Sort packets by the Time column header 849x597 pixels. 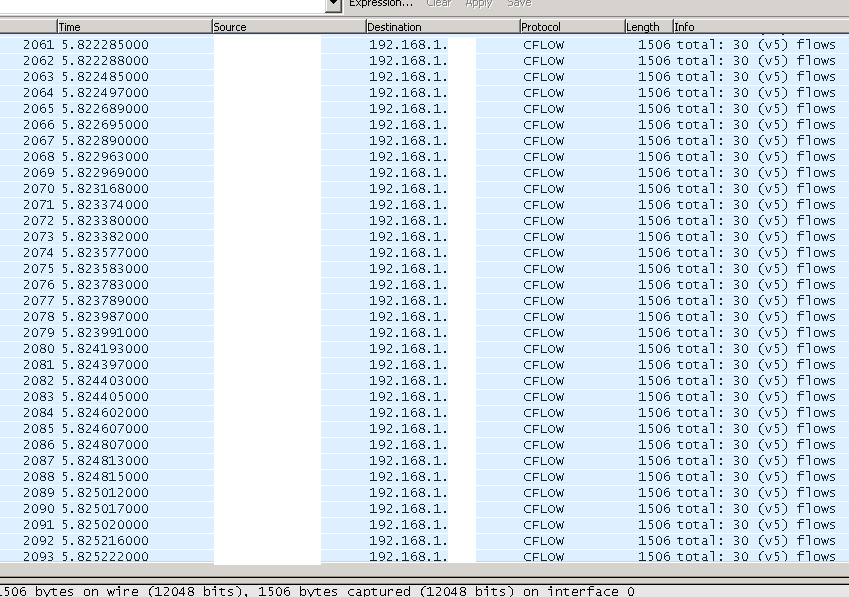[134, 27]
